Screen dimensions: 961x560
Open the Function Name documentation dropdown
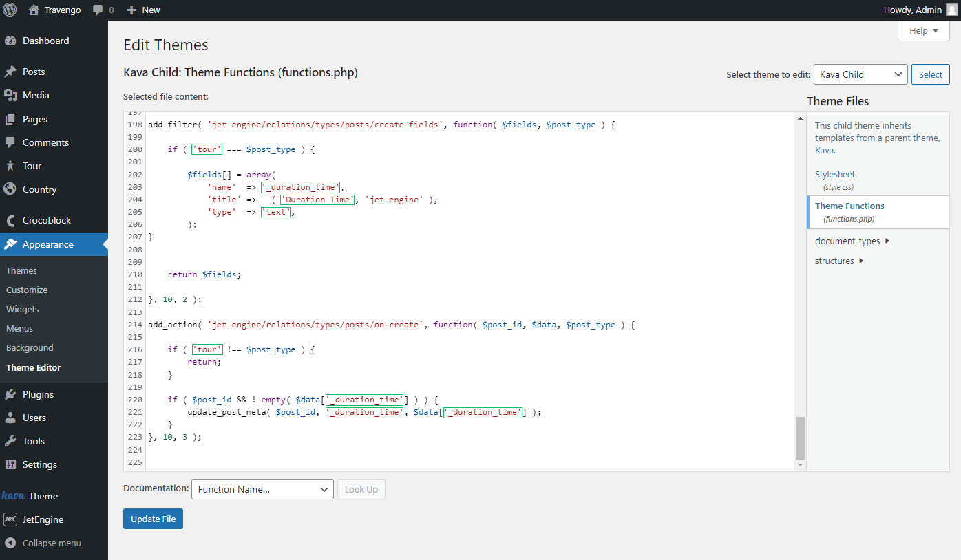tap(262, 489)
